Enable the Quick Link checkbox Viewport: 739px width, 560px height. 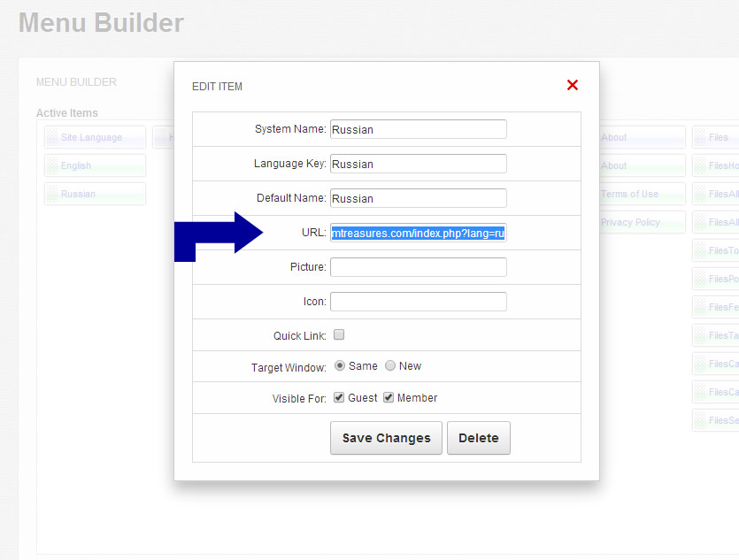tap(339, 335)
